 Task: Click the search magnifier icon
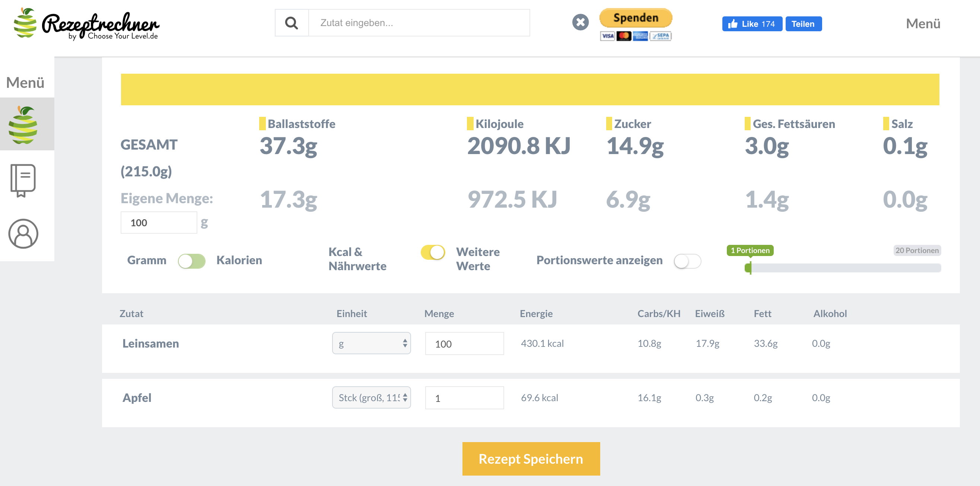tap(292, 23)
